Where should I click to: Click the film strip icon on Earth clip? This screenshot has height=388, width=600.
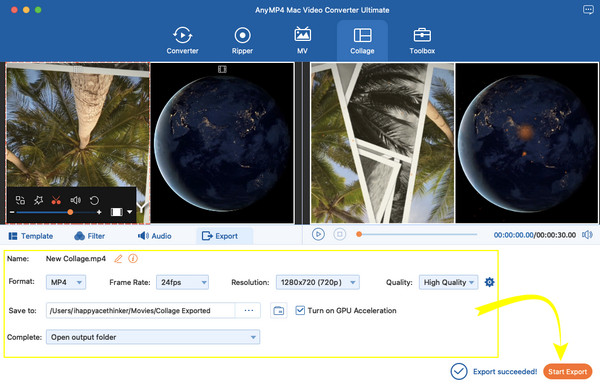click(x=222, y=69)
